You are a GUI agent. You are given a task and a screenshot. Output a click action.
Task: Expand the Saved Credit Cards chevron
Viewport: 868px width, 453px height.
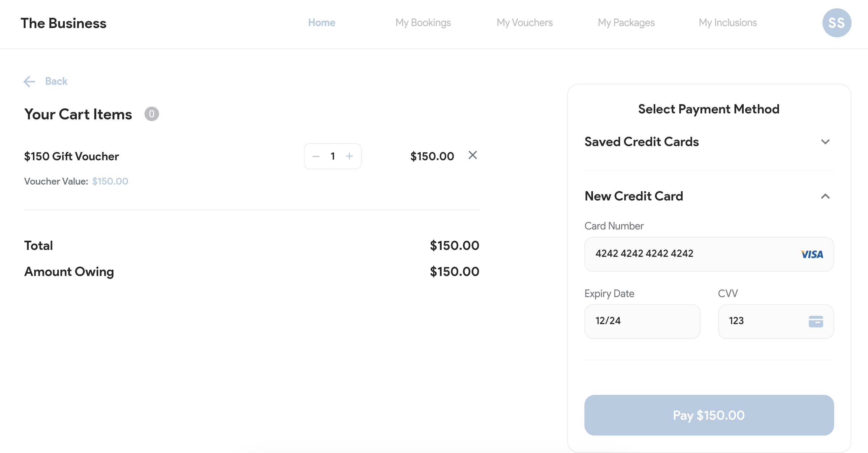coord(825,142)
